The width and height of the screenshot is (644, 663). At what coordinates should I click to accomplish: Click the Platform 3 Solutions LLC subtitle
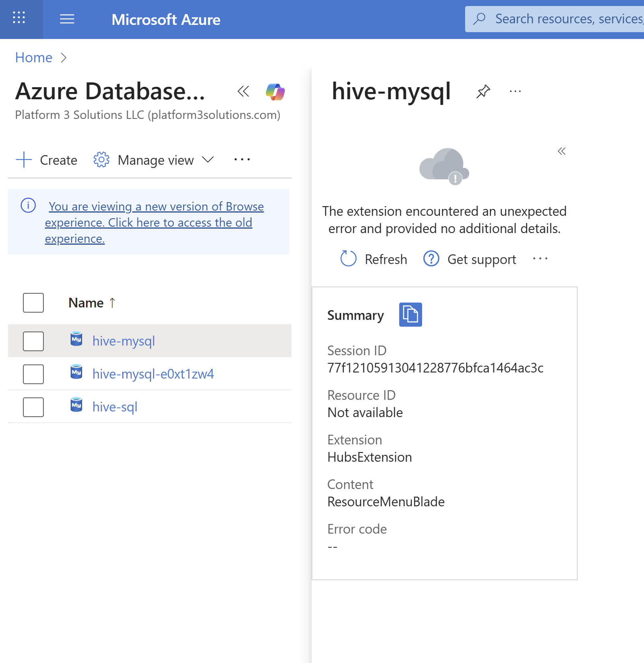coord(148,115)
